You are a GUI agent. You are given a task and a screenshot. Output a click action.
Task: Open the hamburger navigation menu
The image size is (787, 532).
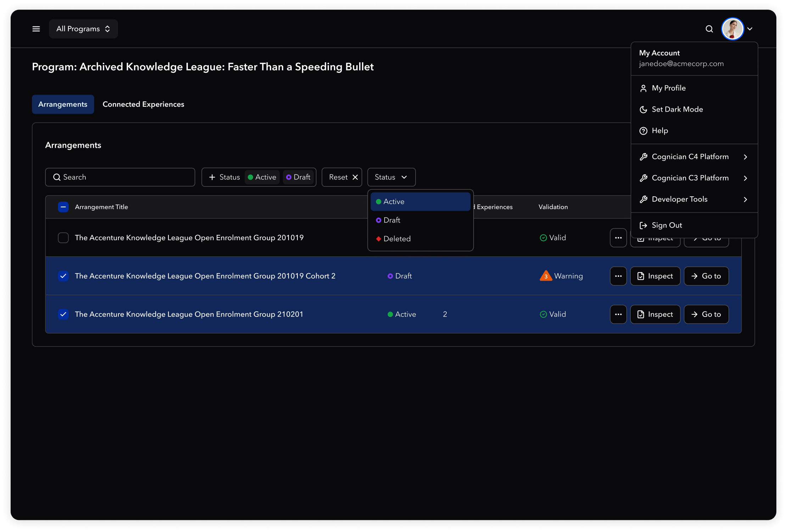pos(36,29)
